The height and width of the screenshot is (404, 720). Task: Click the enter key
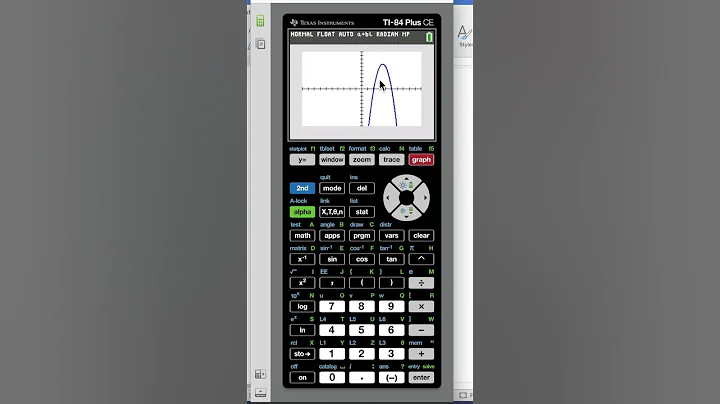tap(421, 378)
